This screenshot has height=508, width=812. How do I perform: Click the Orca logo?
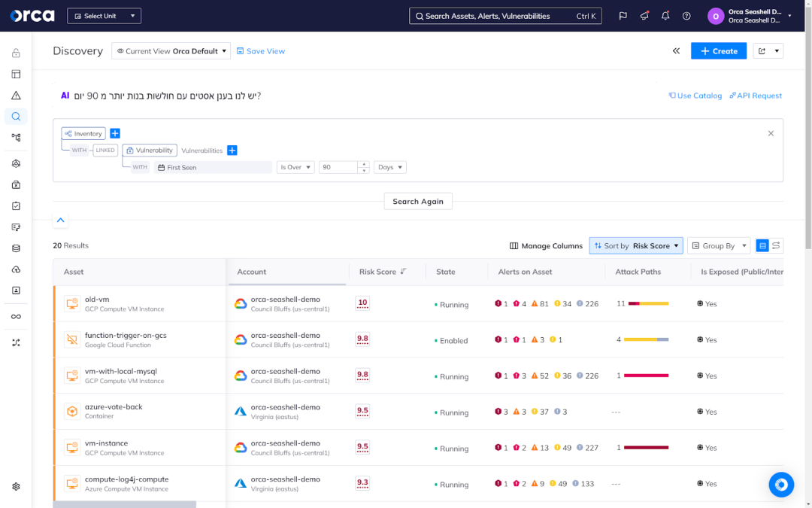tap(32, 16)
